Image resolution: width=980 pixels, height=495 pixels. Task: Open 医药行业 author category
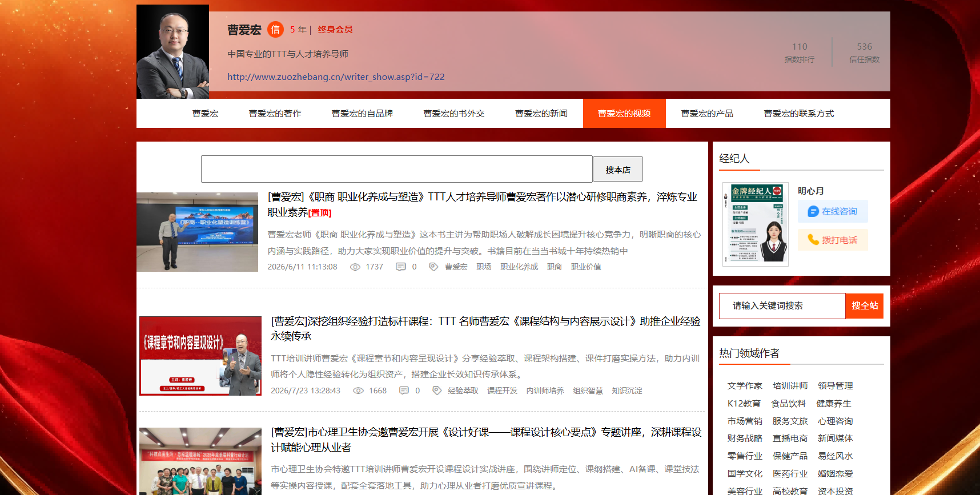click(790, 474)
